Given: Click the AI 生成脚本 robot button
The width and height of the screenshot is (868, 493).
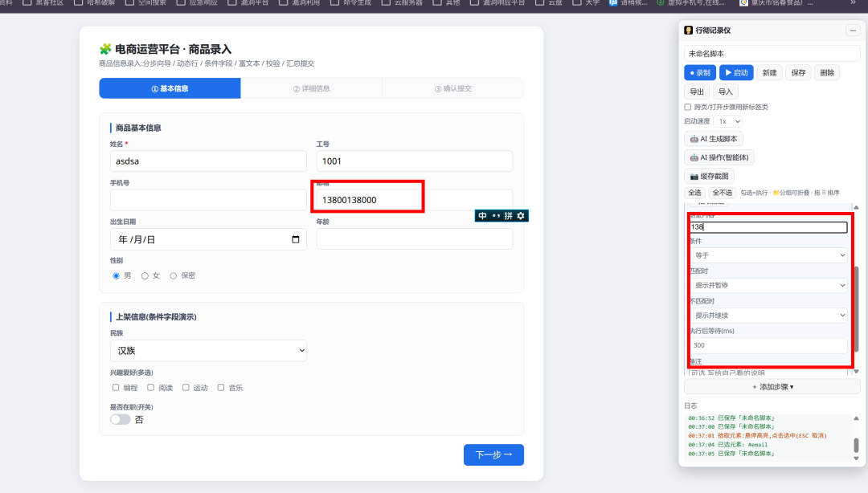Looking at the screenshot, I should (x=714, y=139).
